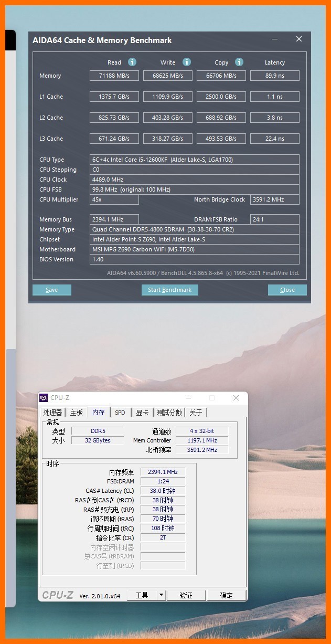
Task: Select the 内存 tab
Action: click(98, 413)
